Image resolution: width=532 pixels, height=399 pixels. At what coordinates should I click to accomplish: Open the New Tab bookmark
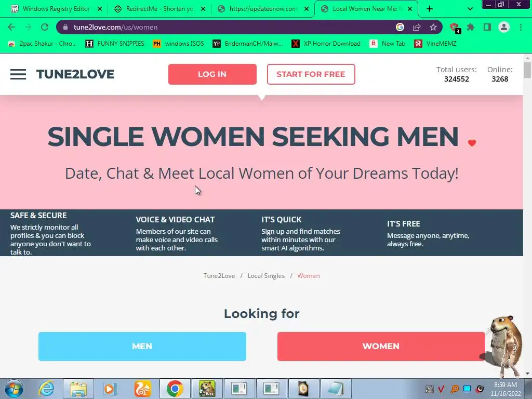pyautogui.click(x=388, y=44)
